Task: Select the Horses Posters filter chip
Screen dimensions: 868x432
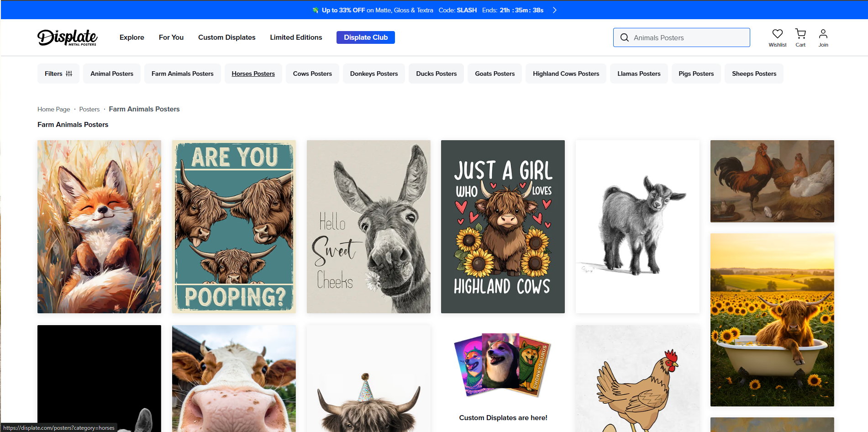Action: [253, 73]
